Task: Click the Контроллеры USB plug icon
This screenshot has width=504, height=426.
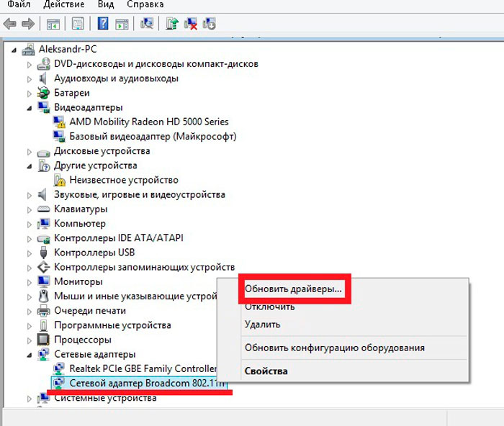Action: pyautogui.click(x=43, y=253)
